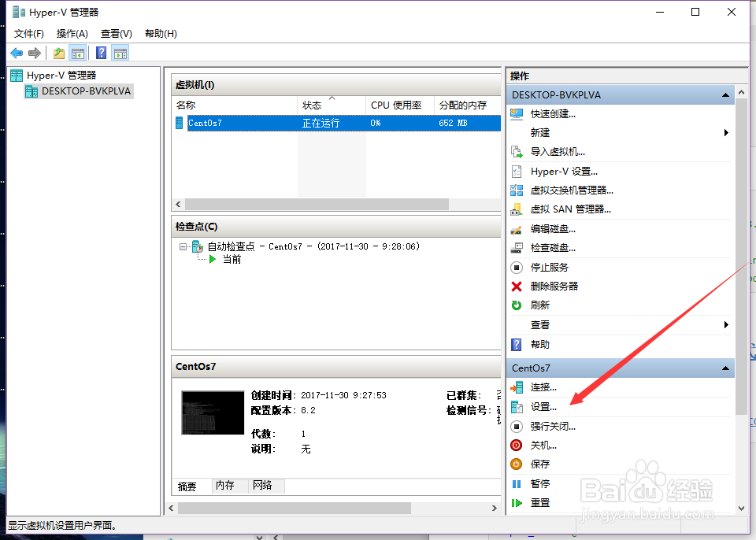
Task: Click the VM list scroll-left arrow
Action: click(179, 205)
